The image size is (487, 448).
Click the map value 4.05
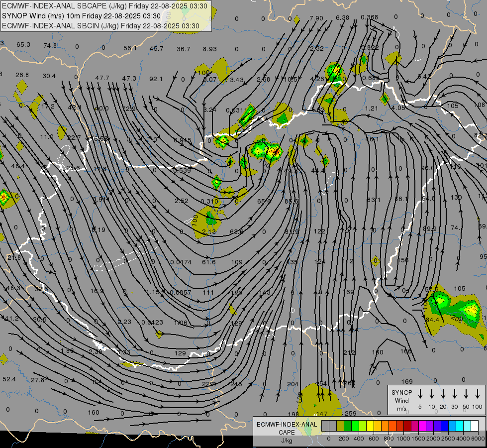(x=398, y=108)
